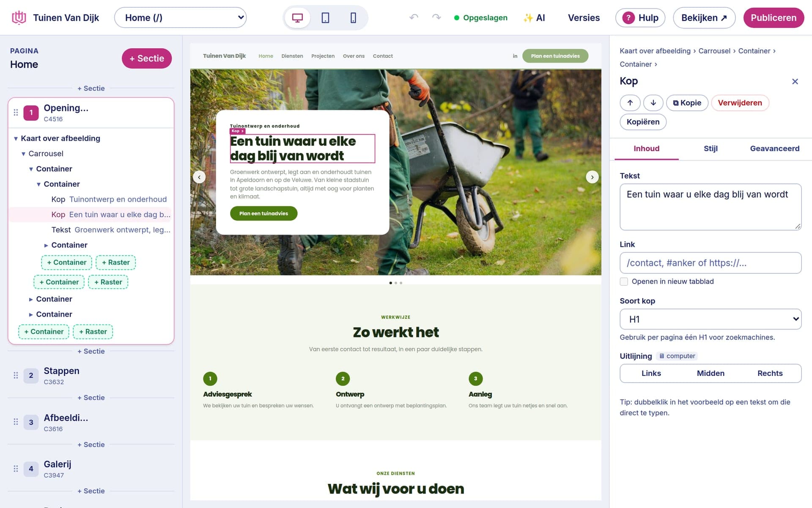Select the Inhoud tab
The image size is (812, 508).
646,149
